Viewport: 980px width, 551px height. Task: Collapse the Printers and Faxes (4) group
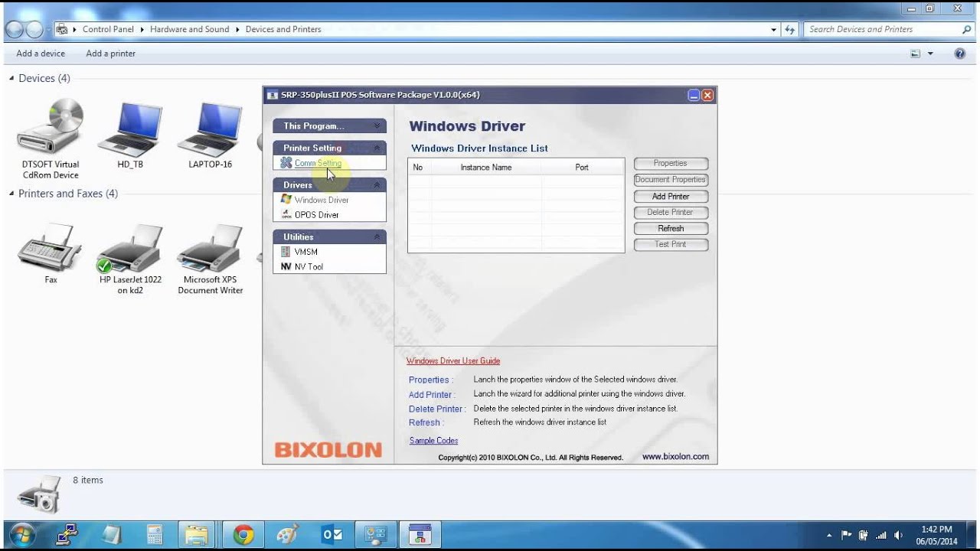[12, 194]
